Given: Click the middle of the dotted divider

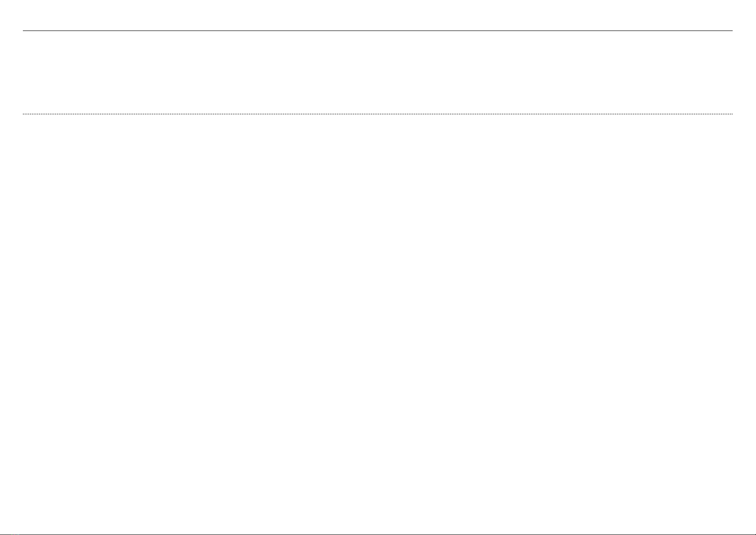Looking at the screenshot, I should (378, 114).
